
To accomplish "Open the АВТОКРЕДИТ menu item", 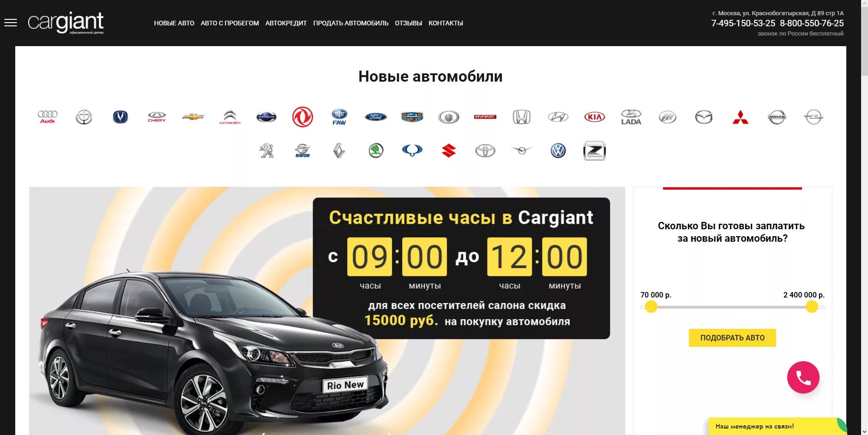I will (286, 23).
